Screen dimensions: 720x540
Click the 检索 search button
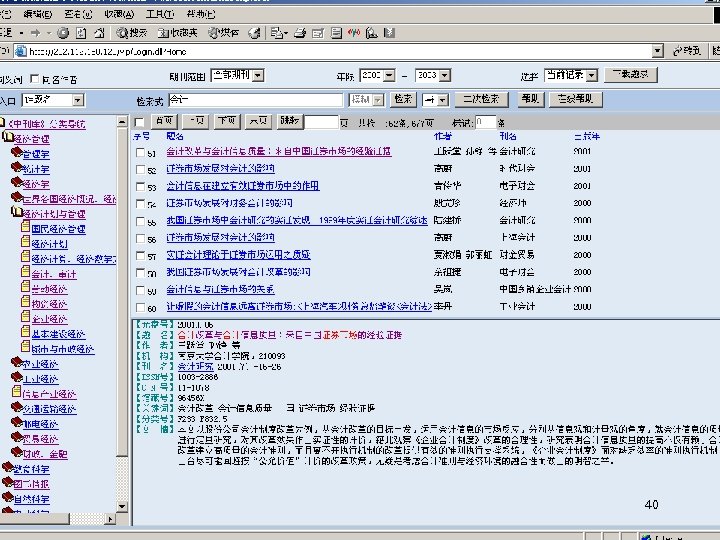click(x=404, y=99)
